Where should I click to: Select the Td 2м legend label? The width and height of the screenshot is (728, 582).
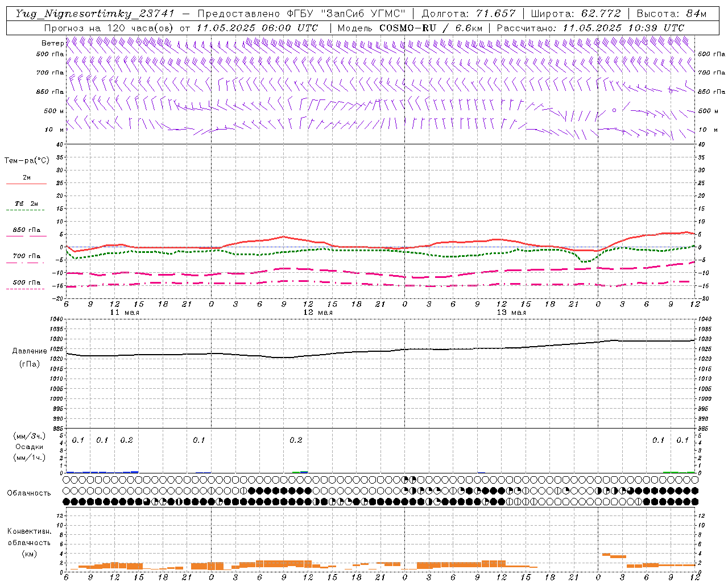26,203
